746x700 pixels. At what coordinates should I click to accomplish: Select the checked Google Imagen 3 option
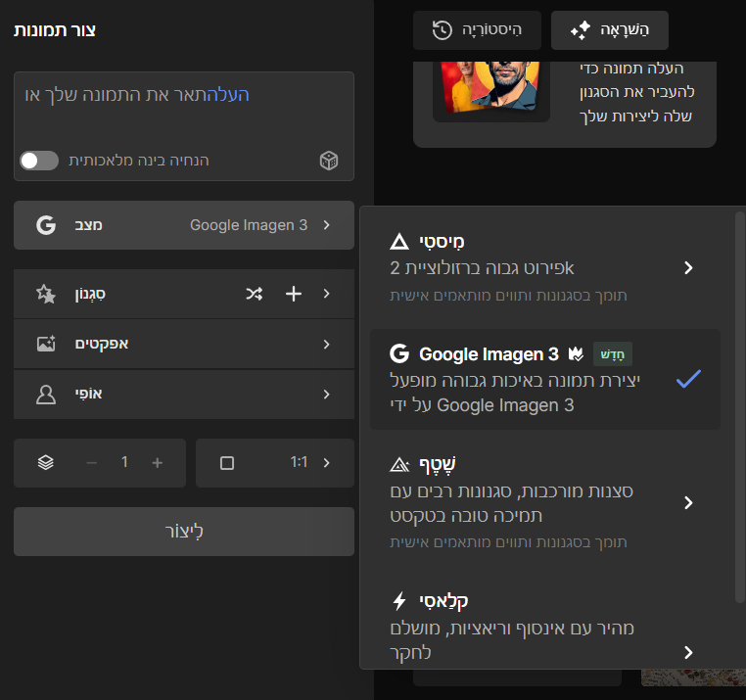[544, 378]
